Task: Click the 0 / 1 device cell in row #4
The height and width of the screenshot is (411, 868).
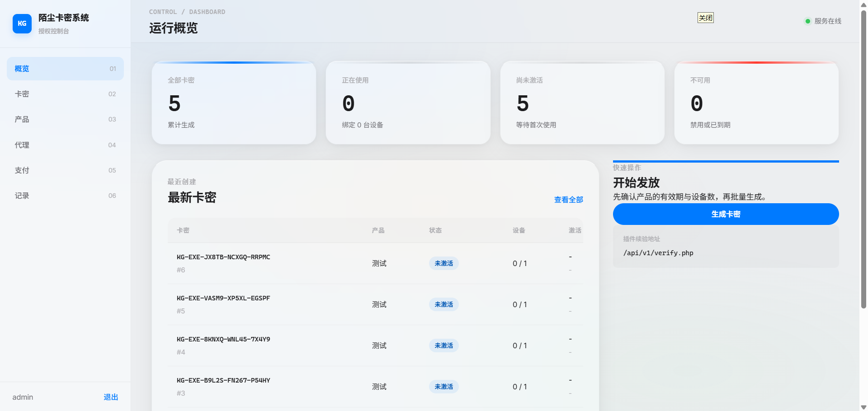Action: pos(520,346)
